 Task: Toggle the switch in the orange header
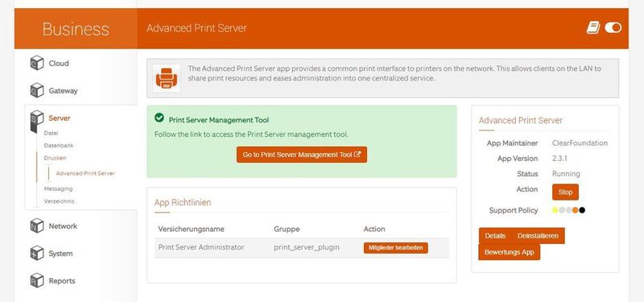point(613,27)
